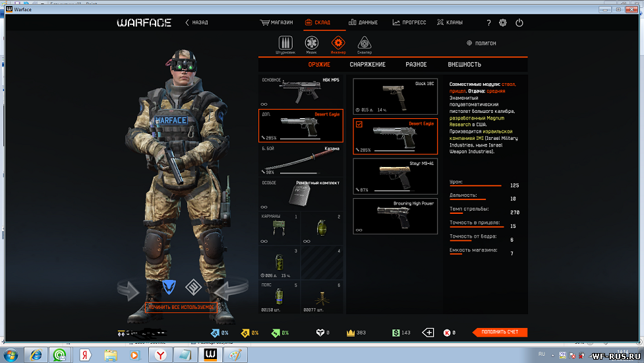This screenshot has height=363, width=644.
Task: Choose the Glock 18C pistol card
Action: [x=395, y=96]
